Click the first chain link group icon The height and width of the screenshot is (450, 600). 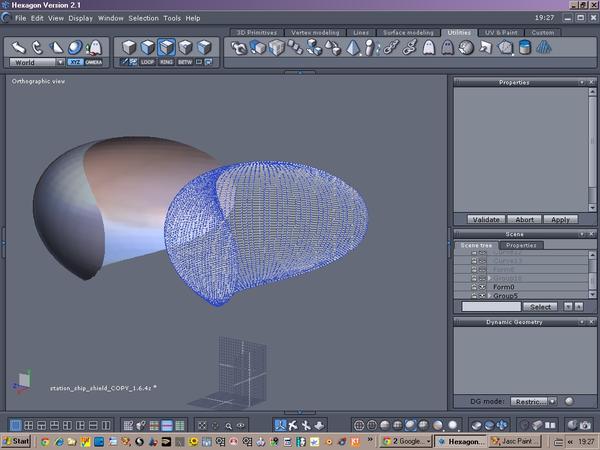click(391, 48)
